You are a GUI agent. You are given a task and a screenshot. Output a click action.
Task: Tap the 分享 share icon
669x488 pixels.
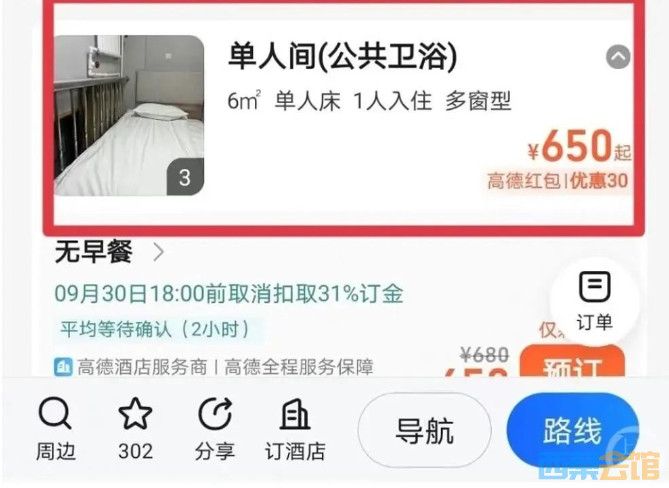coord(215,413)
